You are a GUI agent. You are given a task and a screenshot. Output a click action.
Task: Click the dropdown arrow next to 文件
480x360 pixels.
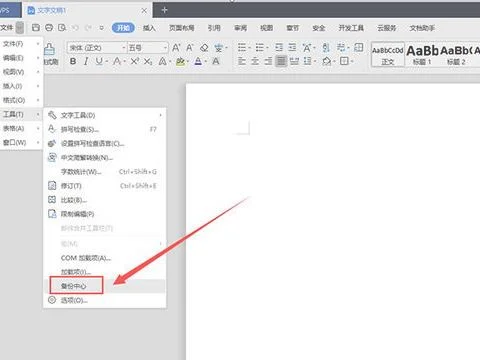(20, 28)
